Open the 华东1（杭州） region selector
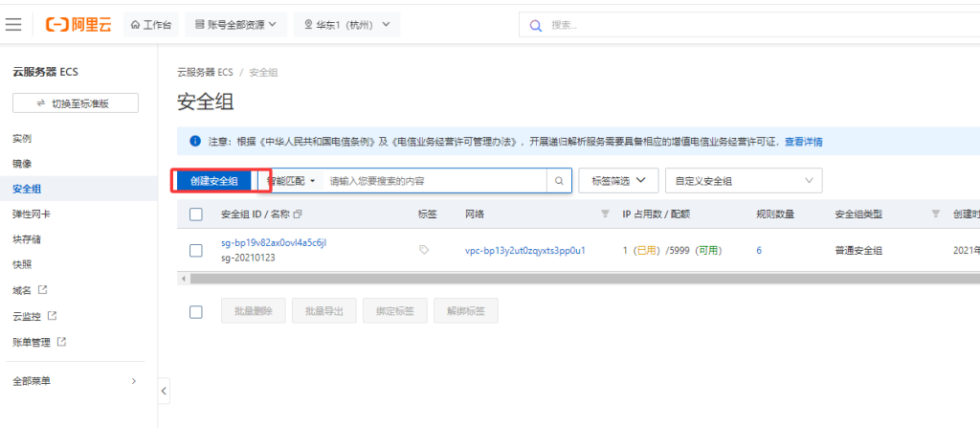980x428 pixels. (x=346, y=24)
